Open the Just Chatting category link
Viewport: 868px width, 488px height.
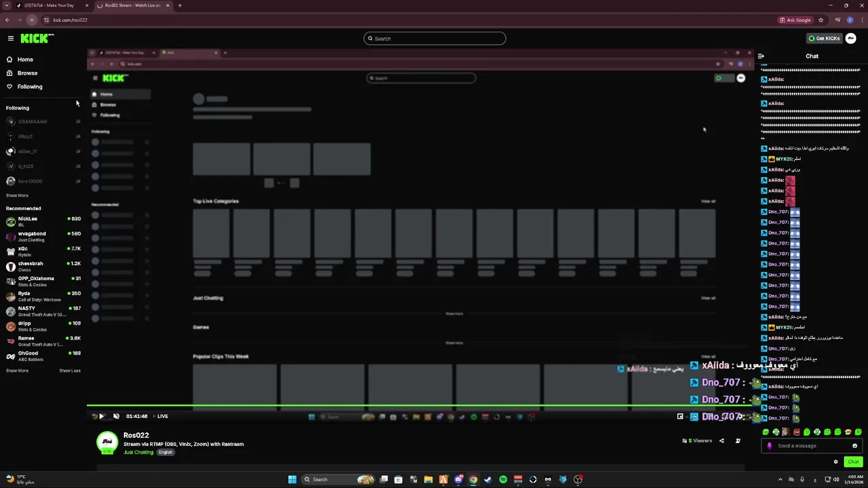click(138, 452)
